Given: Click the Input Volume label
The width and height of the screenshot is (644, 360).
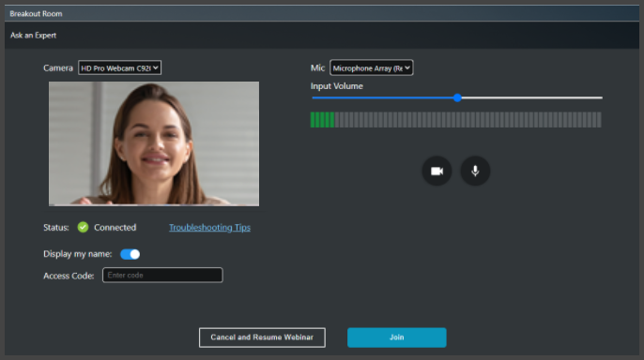Looking at the screenshot, I should [337, 86].
